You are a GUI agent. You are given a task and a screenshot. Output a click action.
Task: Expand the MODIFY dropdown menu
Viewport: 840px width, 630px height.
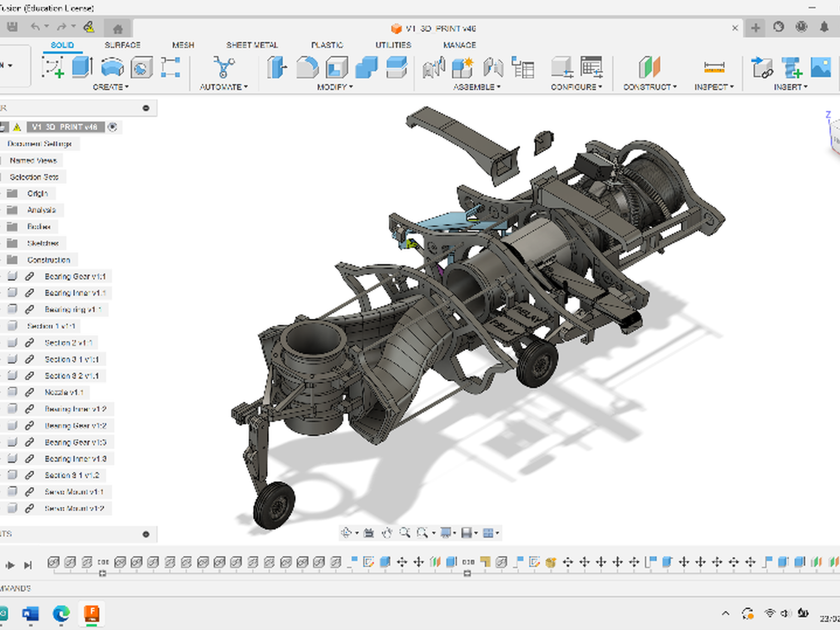(x=335, y=87)
